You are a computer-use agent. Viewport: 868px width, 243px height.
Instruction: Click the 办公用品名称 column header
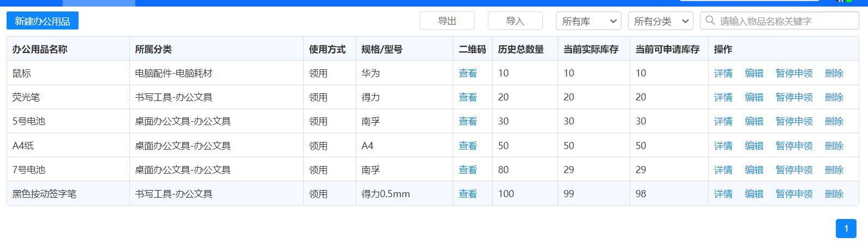tap(40, 49)
